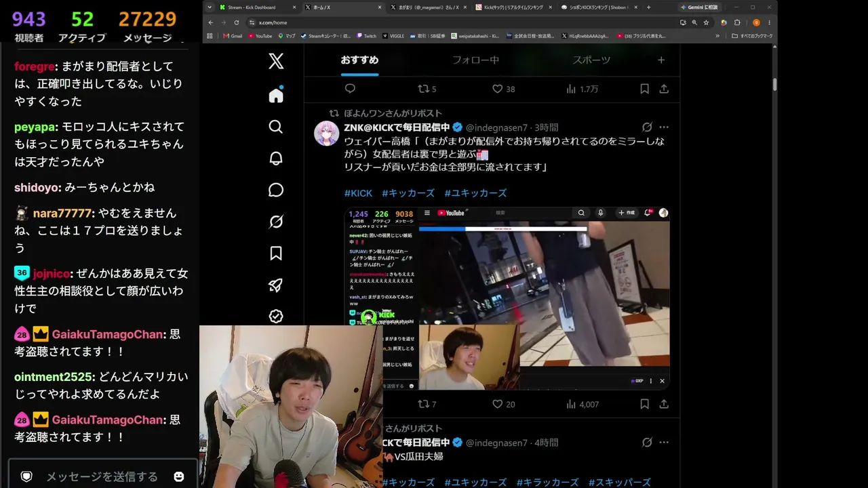This screenshot has width=868, height=488.
Task: Open the @indegnasen7 handle on 3時間 post
Action: tap(496, 127)
